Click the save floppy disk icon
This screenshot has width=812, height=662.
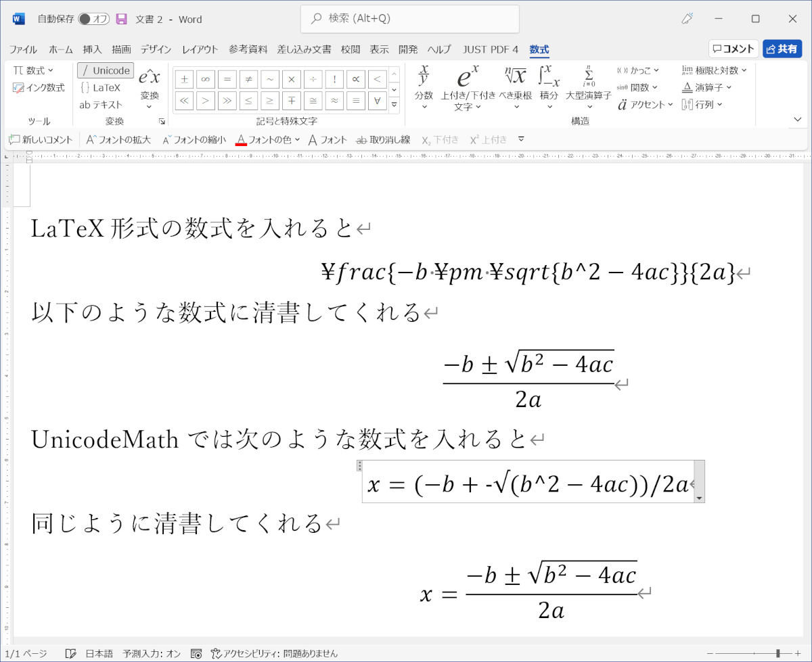coord(121,19)
